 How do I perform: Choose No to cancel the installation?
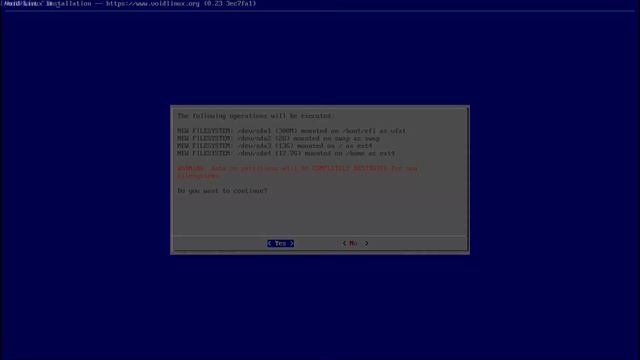click(x=355, y=243)
